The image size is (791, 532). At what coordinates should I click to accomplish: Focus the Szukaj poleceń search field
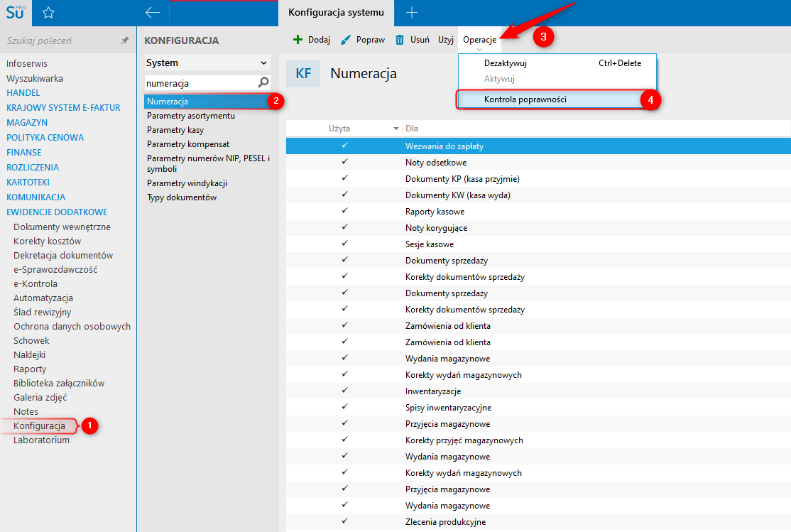(60, 40)
